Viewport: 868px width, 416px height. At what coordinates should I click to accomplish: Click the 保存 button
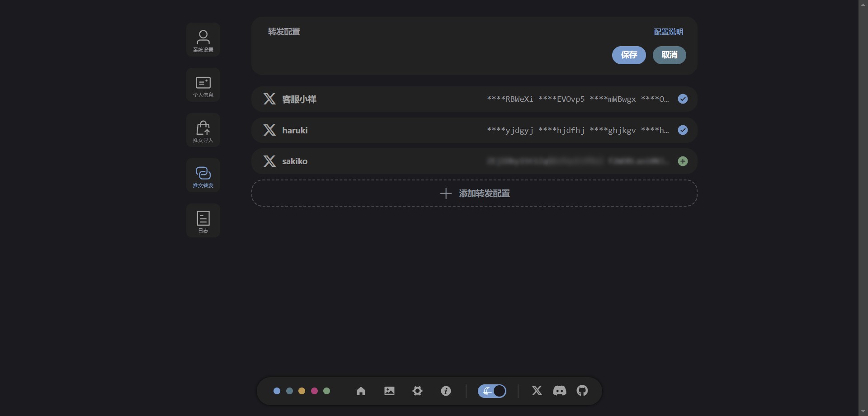pyautogui.click(x=628, y=55)
